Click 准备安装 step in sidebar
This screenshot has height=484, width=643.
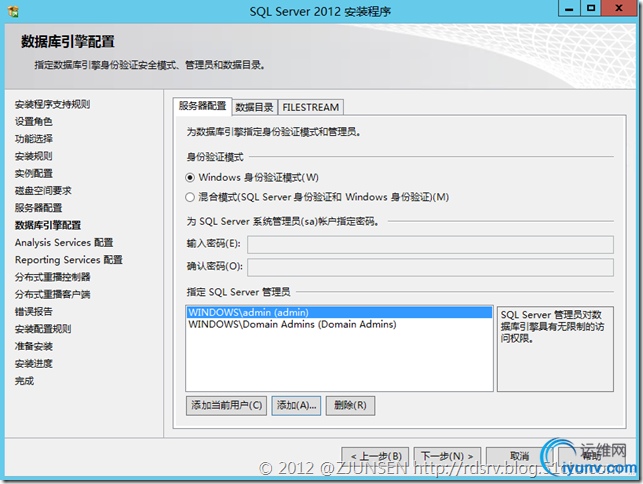pyautogui.click(x=34, y=346)
